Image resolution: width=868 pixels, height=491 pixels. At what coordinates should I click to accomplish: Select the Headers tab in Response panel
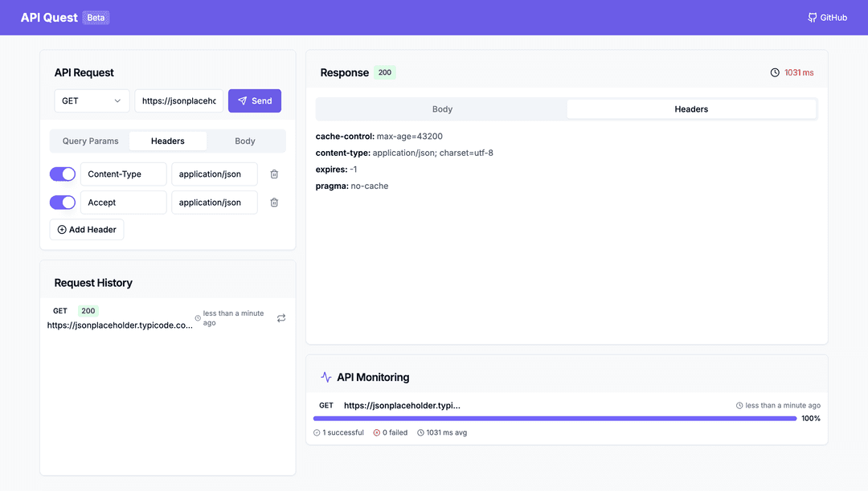691,108
